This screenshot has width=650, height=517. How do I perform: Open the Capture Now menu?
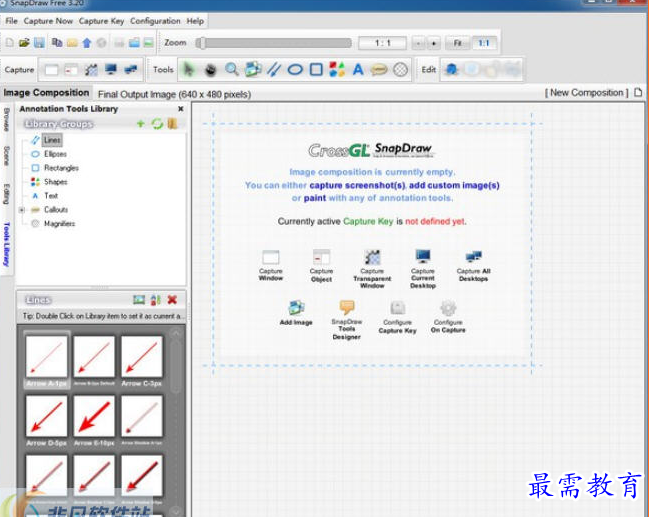tap(48, 21)
